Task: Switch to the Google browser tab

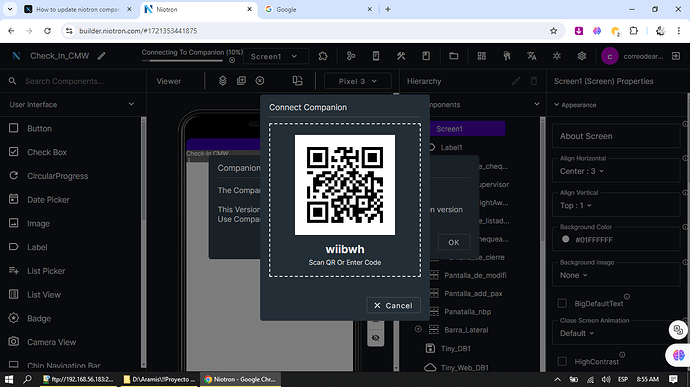Action: (x=317, y=9)
